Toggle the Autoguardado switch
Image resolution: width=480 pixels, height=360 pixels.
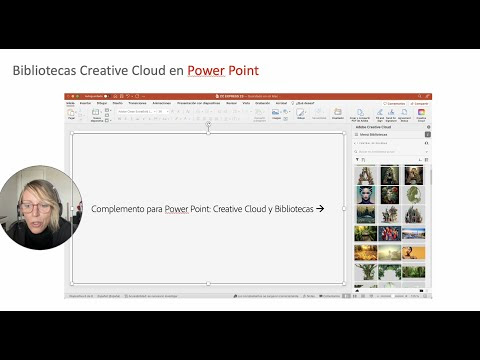[107, 96]
